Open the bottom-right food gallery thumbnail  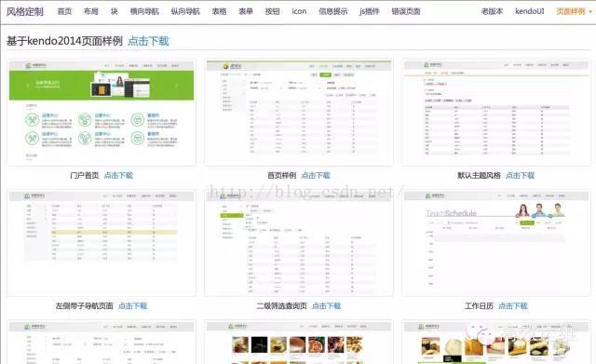click(x=496, y=342)
